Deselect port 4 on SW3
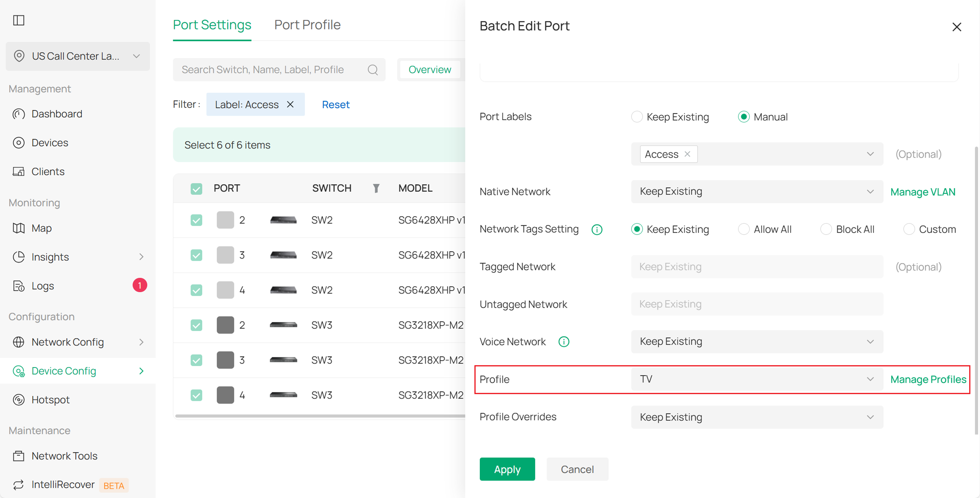980x498 pixels. pyautogui.click(x=196, y=395)
